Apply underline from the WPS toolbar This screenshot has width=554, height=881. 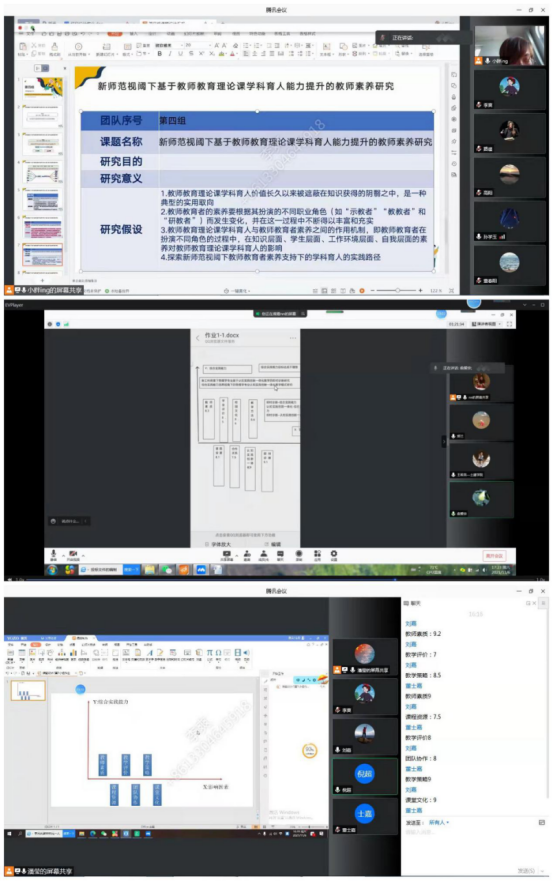pos(180,54)
